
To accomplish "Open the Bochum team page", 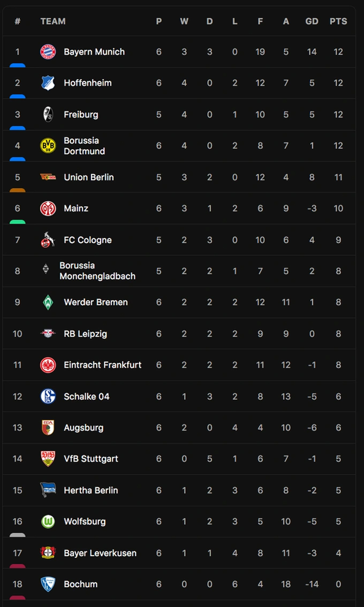I will (81, 584).
